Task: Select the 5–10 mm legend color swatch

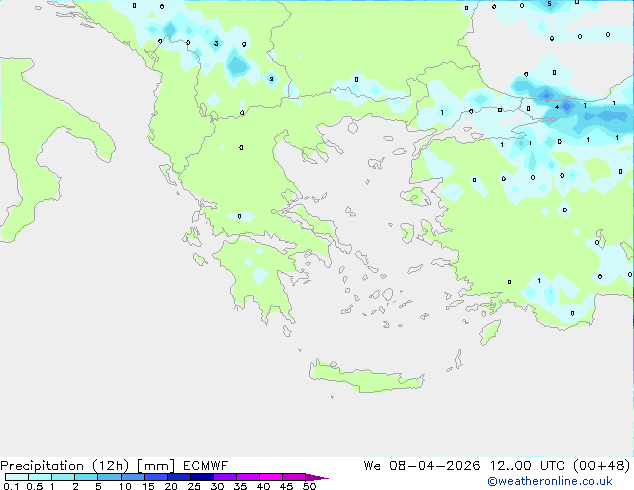Action: [109, 477]
